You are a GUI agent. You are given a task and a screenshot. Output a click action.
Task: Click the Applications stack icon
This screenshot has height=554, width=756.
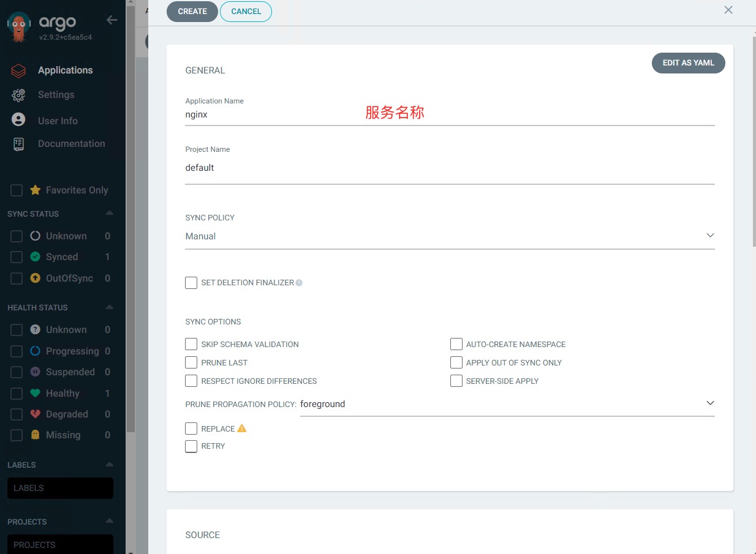[18, 70]
